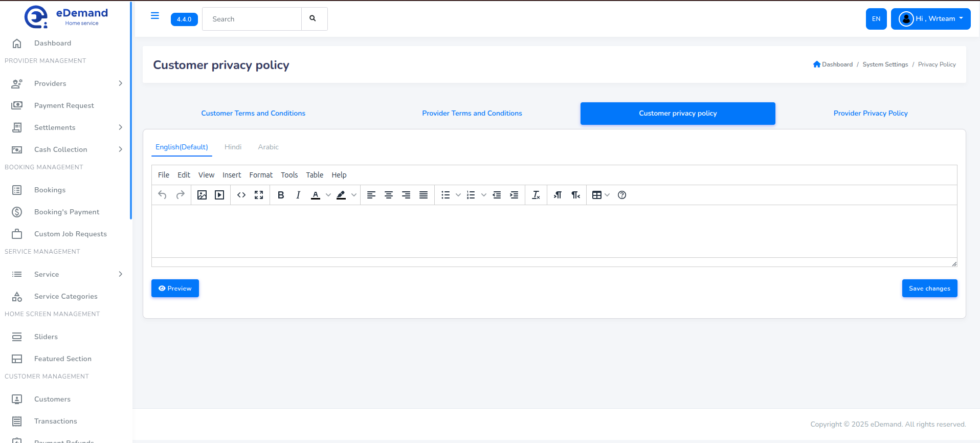
Task: Open Custom Job Requests in sidebar
Action: pyautogui.click(x=70, y=234)
